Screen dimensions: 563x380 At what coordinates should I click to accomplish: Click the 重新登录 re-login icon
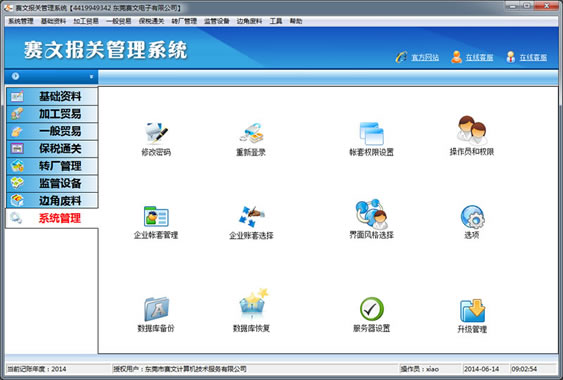tap(251, 134)
